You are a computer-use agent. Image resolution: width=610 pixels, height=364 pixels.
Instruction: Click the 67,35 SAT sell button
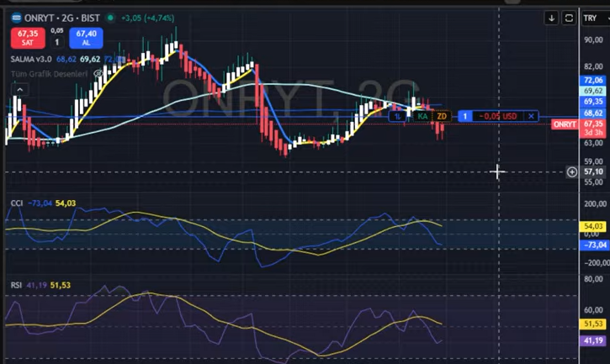point(28,38)
